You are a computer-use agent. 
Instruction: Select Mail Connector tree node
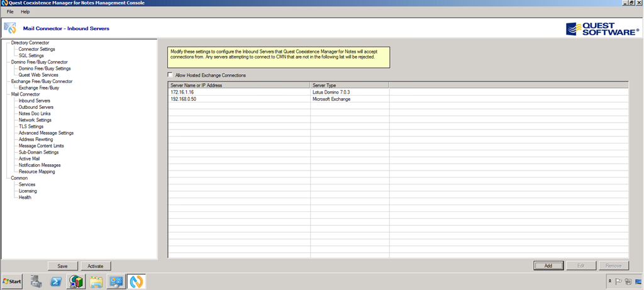click(25, 94)
